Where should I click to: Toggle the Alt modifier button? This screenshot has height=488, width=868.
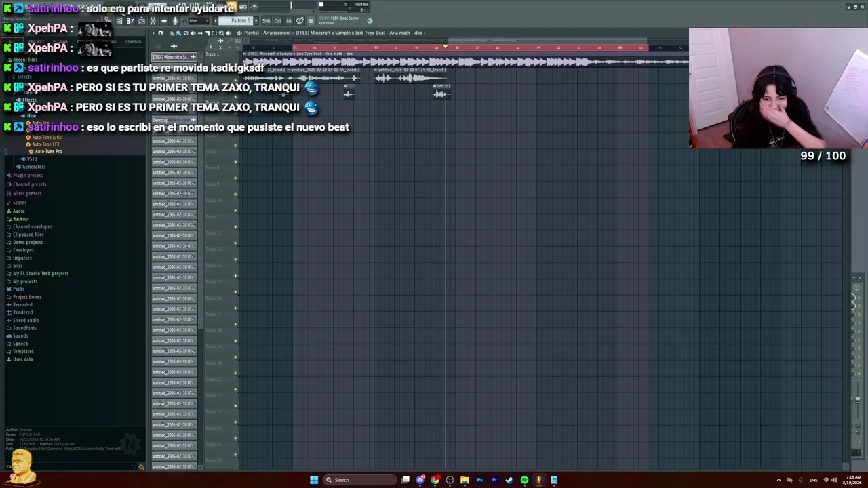289,21
